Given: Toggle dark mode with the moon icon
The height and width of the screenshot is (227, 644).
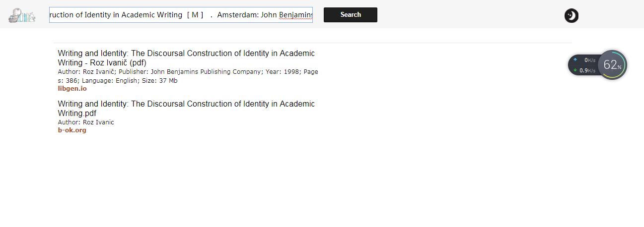Looking at the screenshot, I should tap(572, 16).
